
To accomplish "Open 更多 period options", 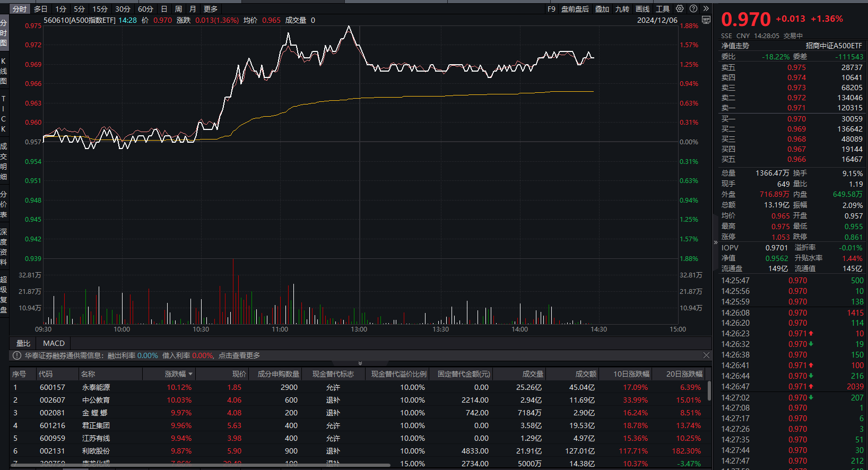I will click(211, 9).
